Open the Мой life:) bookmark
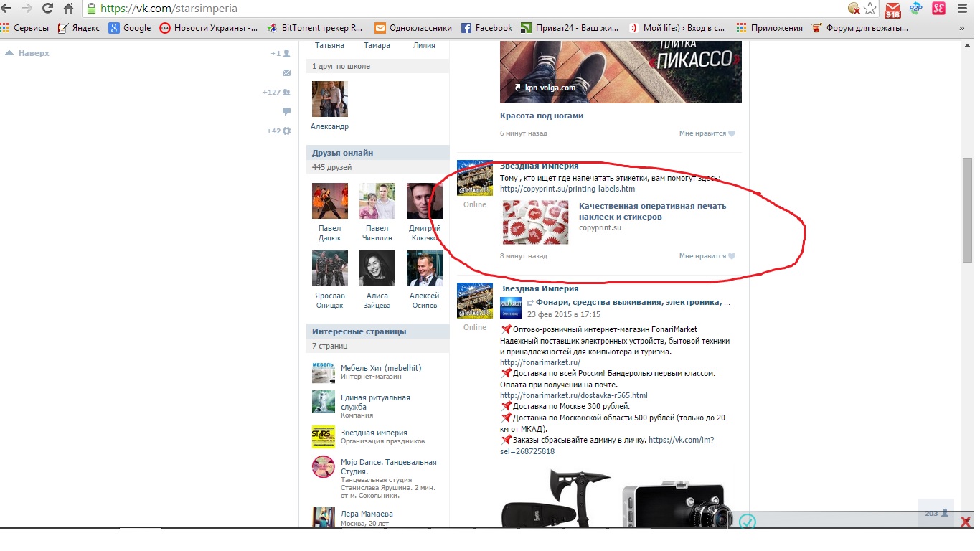The image size is (980, 551). (677, 28)
